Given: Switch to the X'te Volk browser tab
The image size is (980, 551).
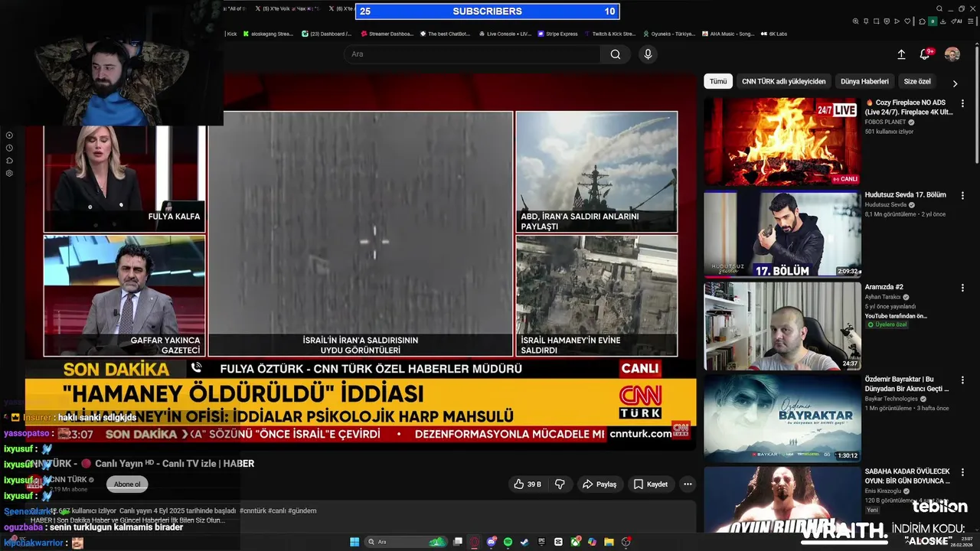Looking at the screenshot, I should coord(288,9).
